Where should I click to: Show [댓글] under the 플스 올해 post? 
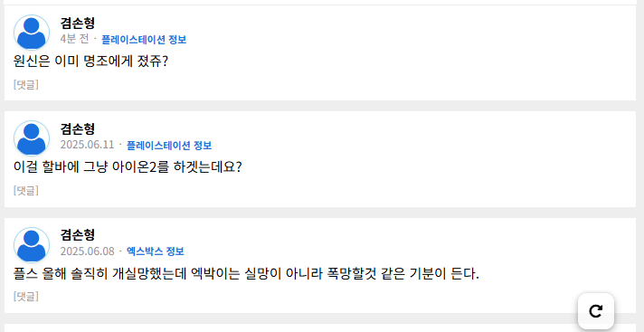click(x=26, y=296)
